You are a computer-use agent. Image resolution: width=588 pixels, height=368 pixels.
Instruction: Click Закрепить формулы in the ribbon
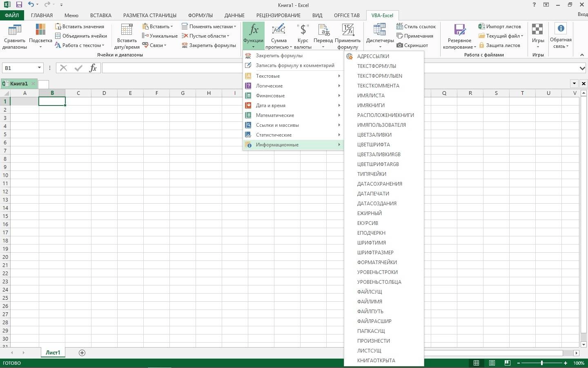tap(209, 45)
